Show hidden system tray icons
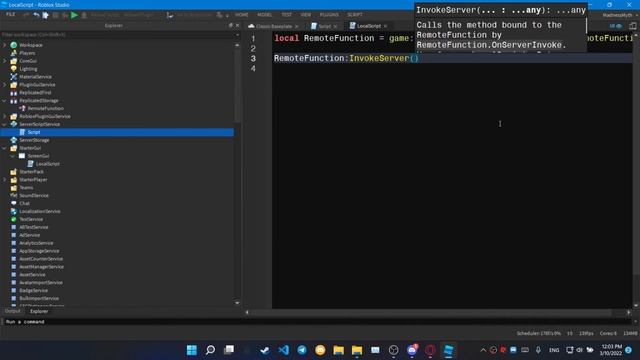Image resolution: width=640 pixels, height=360 pixels. (483, 350)
